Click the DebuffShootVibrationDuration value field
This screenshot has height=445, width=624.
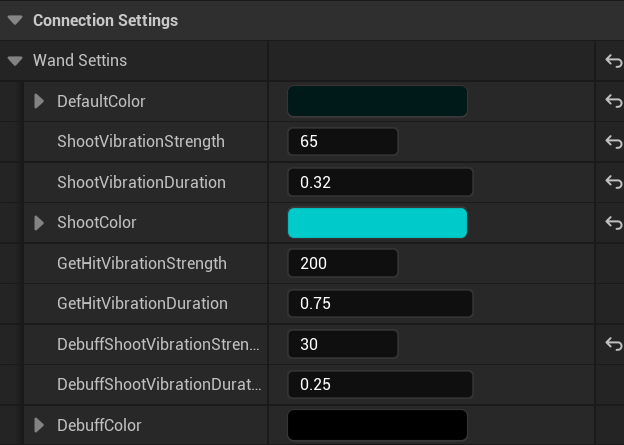[x=379, y=384]
